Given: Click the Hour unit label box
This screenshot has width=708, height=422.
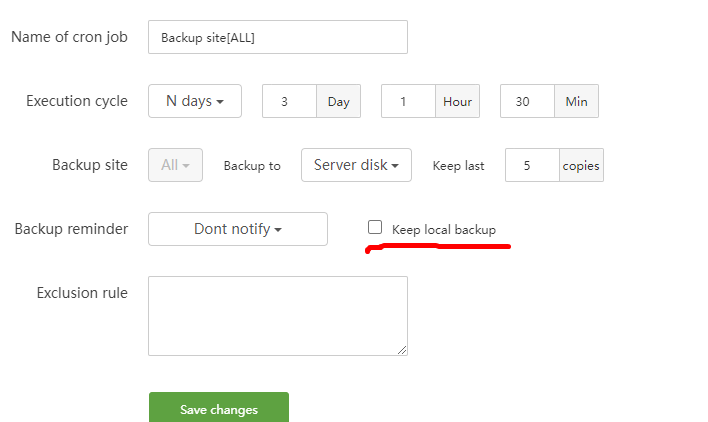Looking at the screenshot, I should tap(457, 101).
